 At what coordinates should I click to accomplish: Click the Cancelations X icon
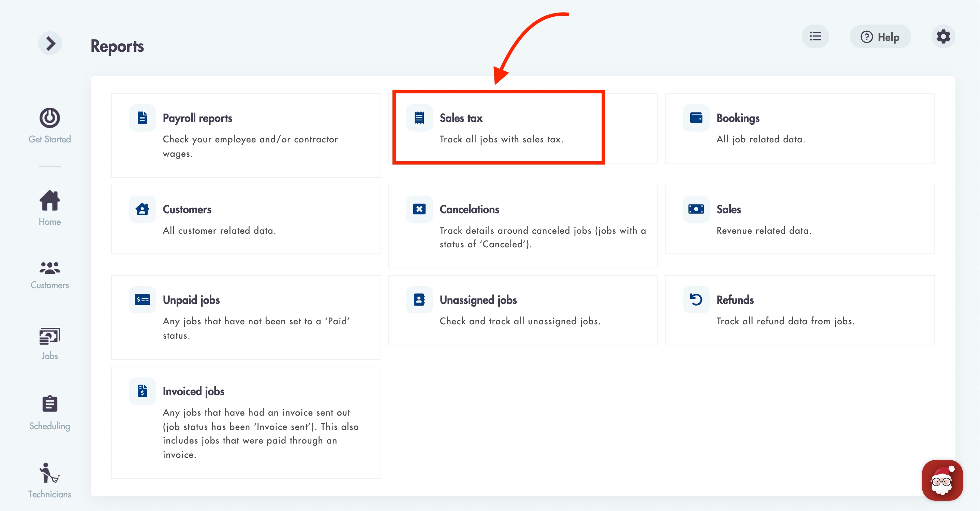tap(419, 209)
